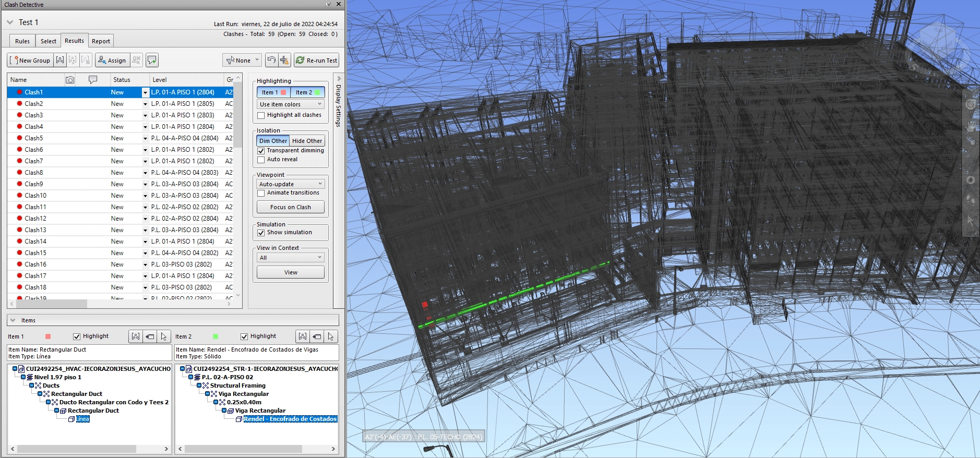This screenshot has height=458, width=980.
Task: Open the Report tab
Action: pos(101,41)
